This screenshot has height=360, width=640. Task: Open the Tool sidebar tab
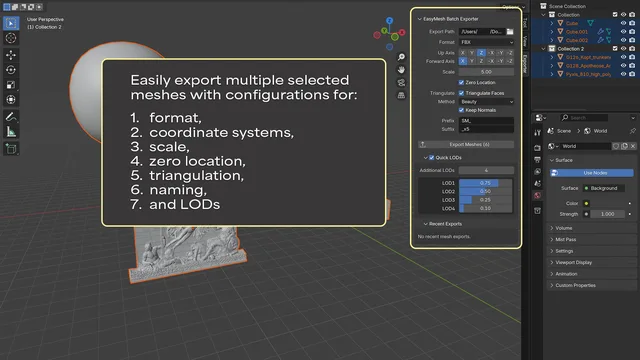pos(525,23)
